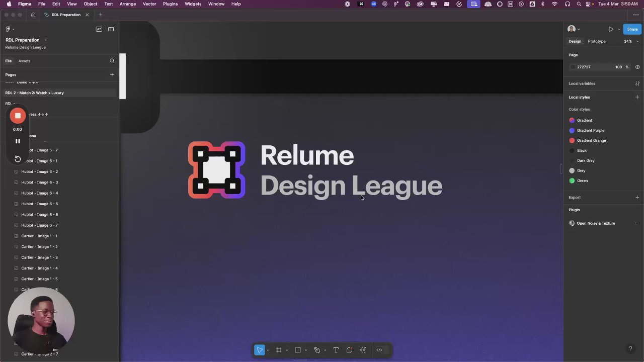
Task: Add a new local style
Action: (637, 97)
